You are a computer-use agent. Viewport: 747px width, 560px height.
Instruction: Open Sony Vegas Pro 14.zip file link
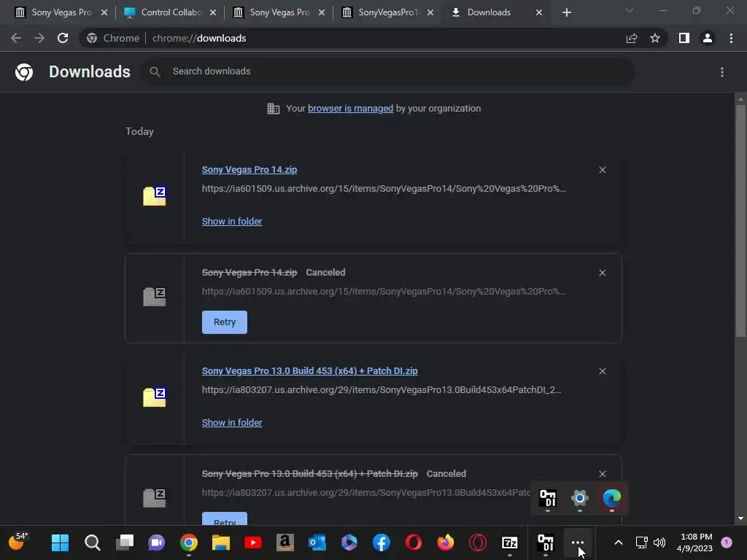(x=249, y=169)
